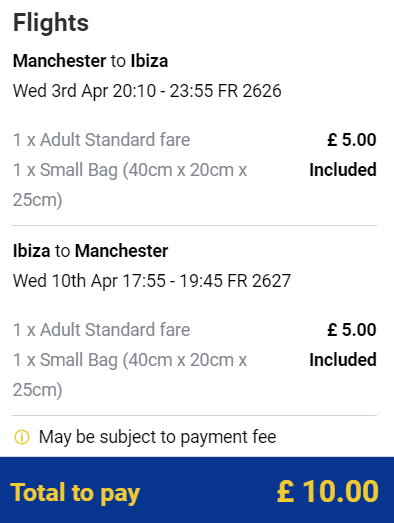Image resolution: width=394 pixels, height=523 pixels.
Task: Click the outbound £ 5.00 price
Action: 352,140
